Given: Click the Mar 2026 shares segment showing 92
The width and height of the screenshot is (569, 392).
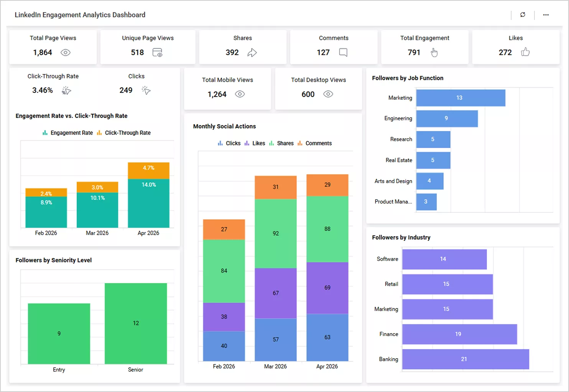Looking at the screenshot, I should (276, 234).
